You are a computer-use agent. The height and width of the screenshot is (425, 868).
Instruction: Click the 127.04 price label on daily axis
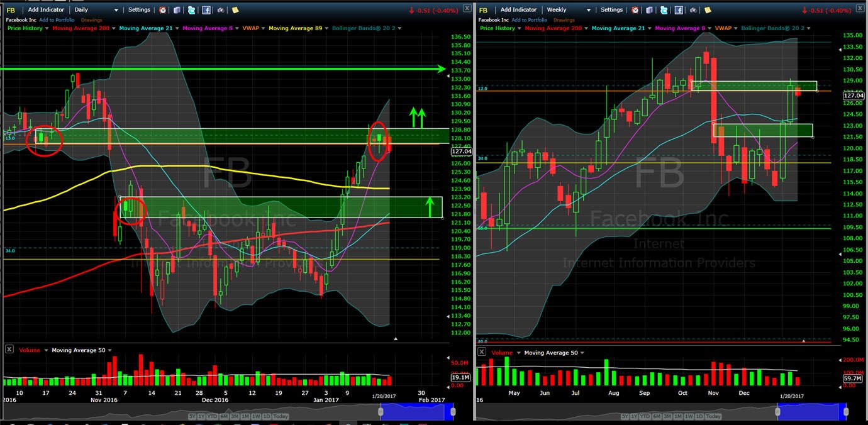click(462, 152)
